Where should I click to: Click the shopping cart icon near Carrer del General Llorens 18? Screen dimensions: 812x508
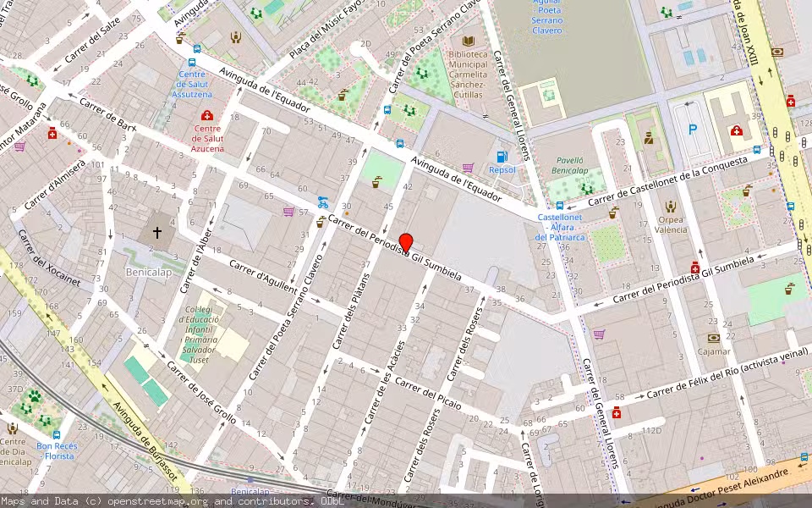599,334
